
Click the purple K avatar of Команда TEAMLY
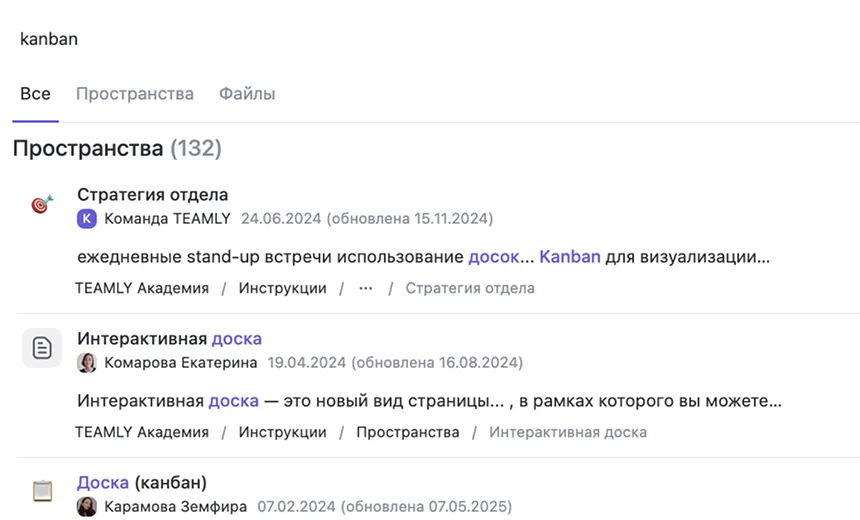coord(87,218)
